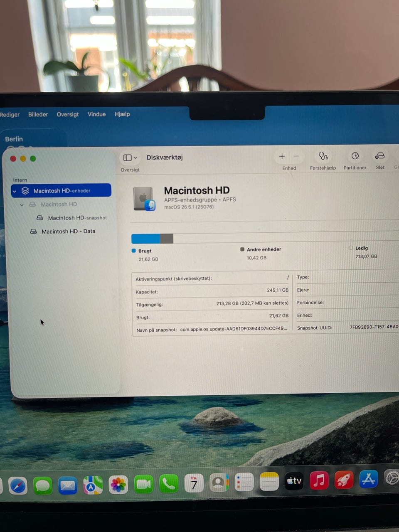The image size is (399, 532).
Task: Click the snapshot name com.apple.os.update text
Action: [234, 329]
